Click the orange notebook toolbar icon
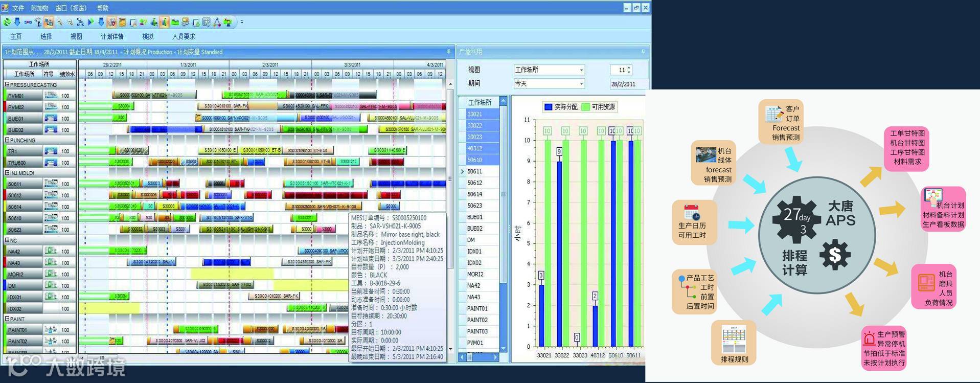This screenshot has height=383, width=980. [x=122, y=22]
